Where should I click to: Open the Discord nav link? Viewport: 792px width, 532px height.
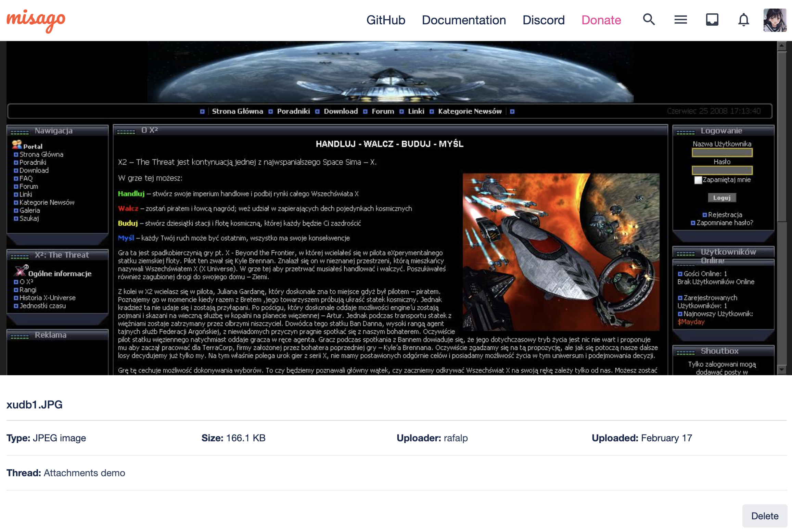point(544,20)
